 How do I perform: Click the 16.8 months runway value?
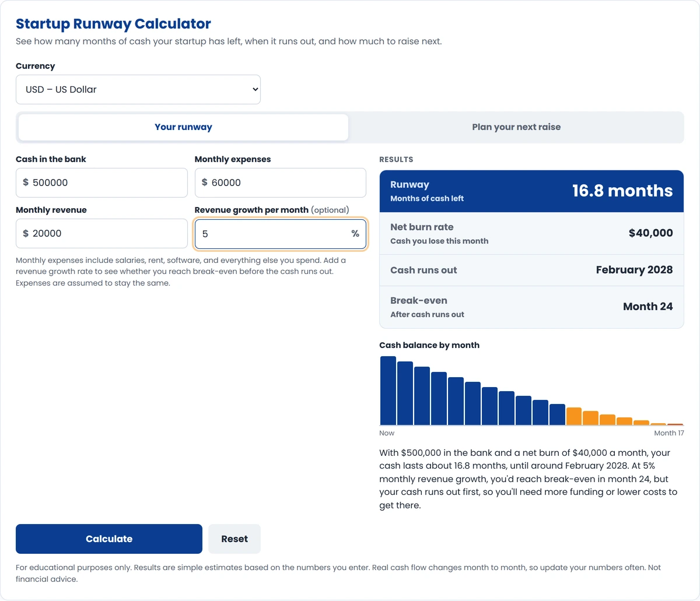tap(622, 191)
